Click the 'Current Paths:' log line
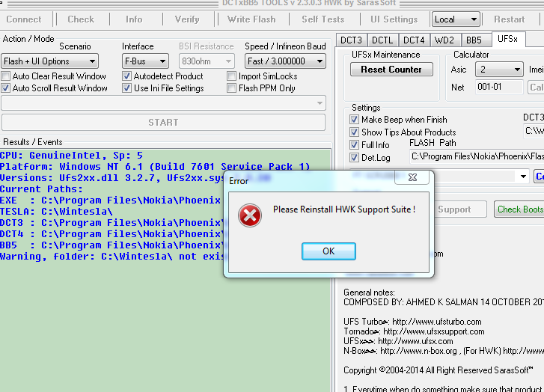The image size is (544, 392). pyautogui.click(x=41, y=189)
